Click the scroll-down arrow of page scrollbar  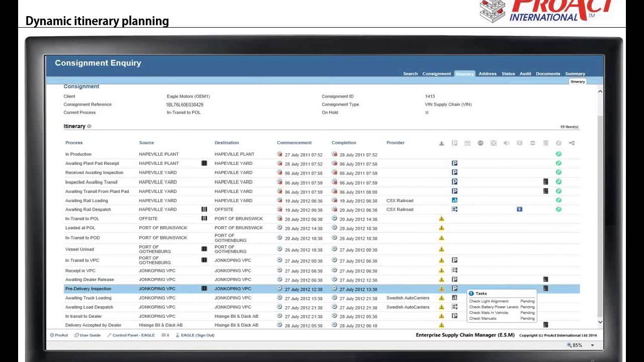pyautogui.click(x=600, y=322)
